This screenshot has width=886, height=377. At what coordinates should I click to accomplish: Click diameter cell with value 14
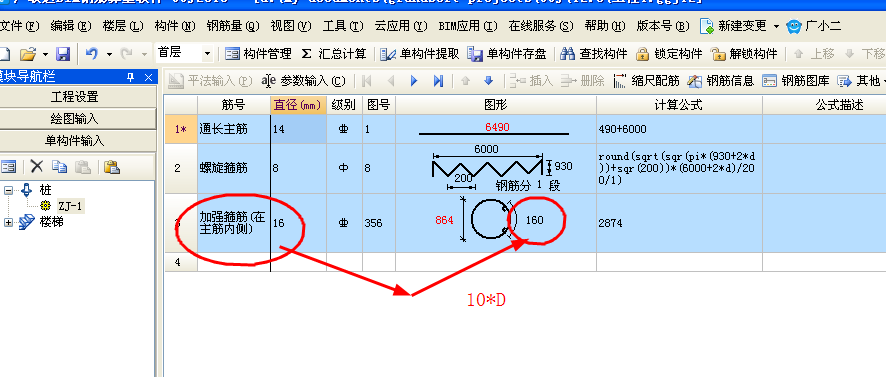pyautogui.click(x=298, y=129)
